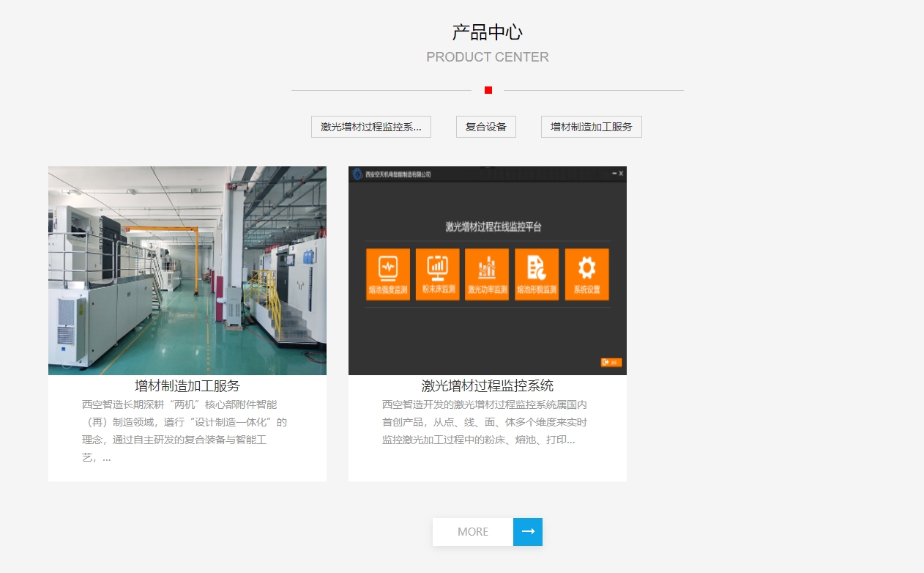This screenshot has width=924, height=573.
Task: Click the description starting with 西空智造开发的激光增材
Action: [485, 422]
